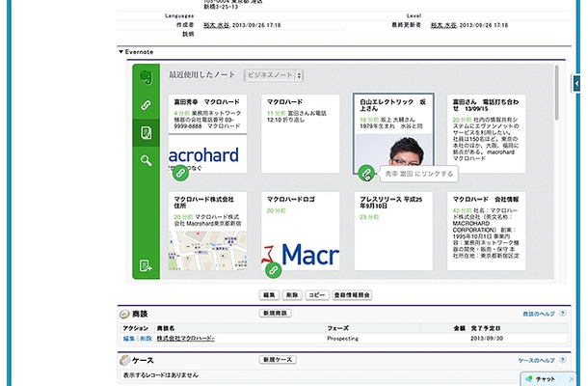Click the 2013/09/30 date cell

(x=487, y=339)
